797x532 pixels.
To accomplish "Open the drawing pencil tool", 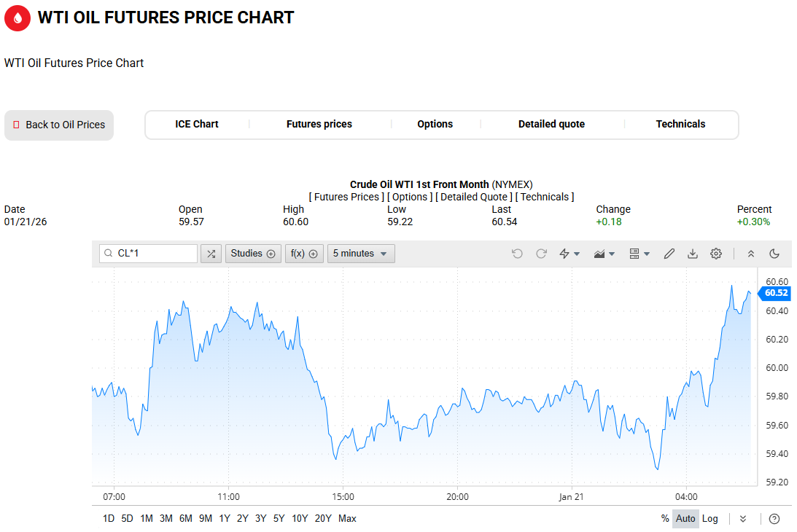I will tap(669, 254).
